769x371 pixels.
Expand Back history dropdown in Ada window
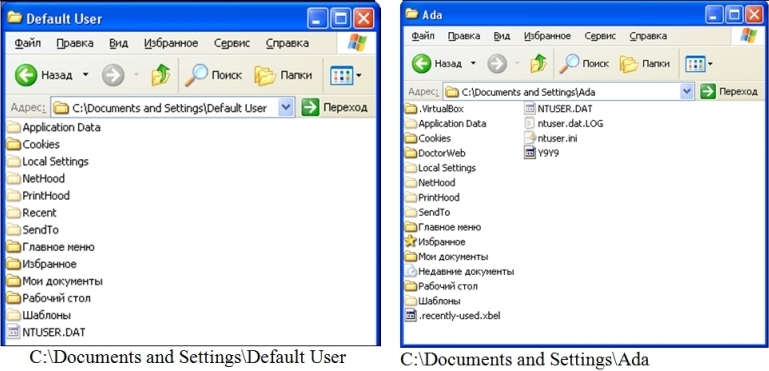coord(473,63)
